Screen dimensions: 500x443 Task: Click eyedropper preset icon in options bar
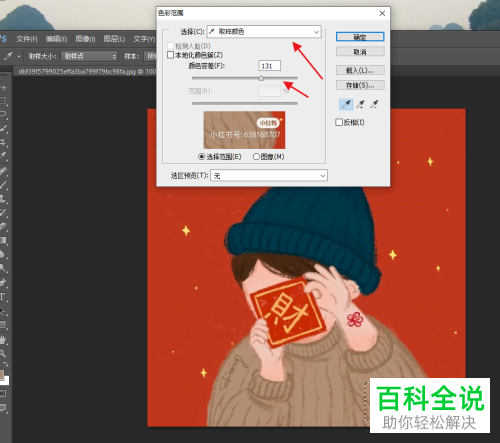pos(8,56)
